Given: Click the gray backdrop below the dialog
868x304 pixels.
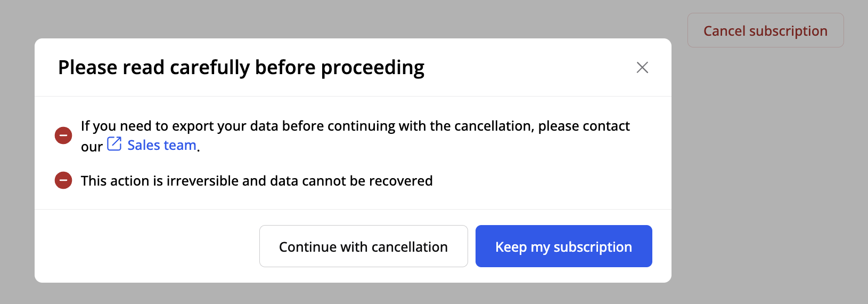Looking at the screenshot, I should (x=351, y=294).
